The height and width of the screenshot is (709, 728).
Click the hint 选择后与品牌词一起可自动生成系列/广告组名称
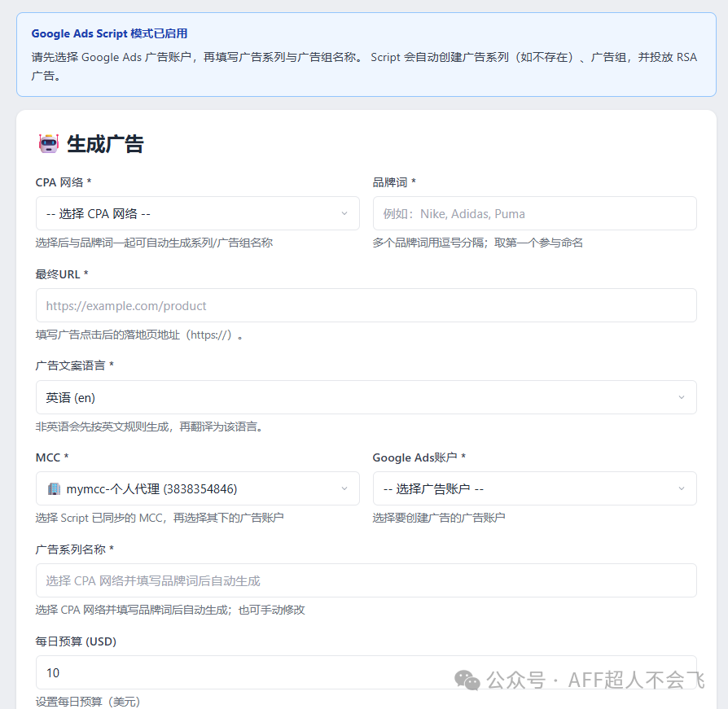pos(154,243)
